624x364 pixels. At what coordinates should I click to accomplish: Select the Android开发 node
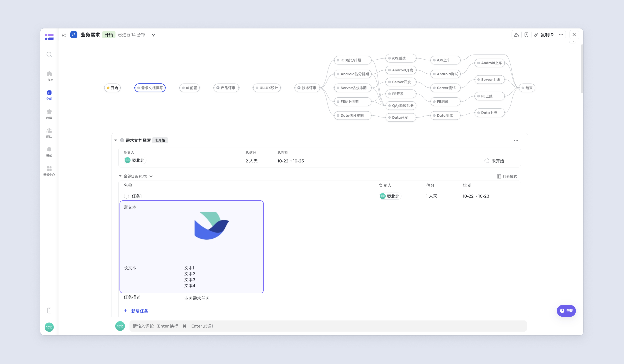[401, 70]
